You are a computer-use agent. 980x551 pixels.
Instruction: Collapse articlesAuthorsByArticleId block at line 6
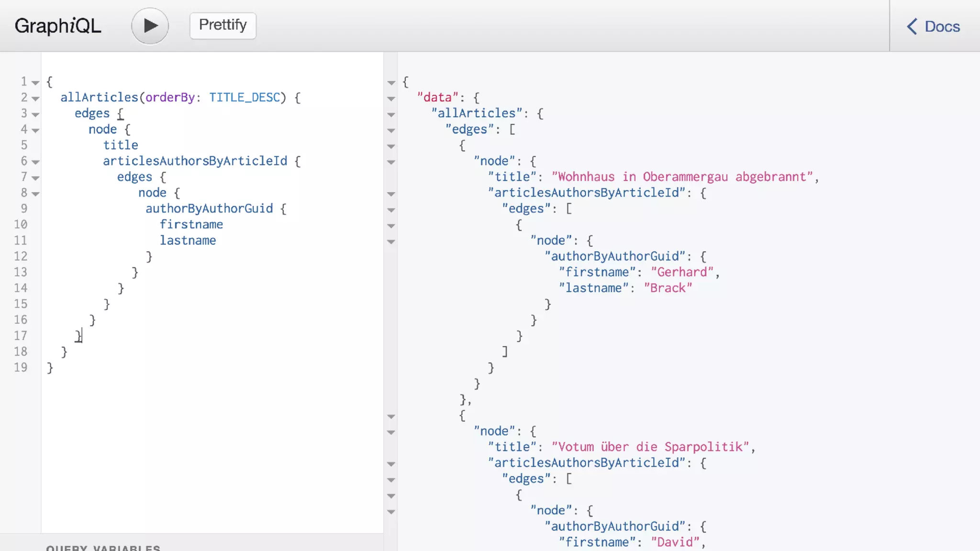(35, 162)
